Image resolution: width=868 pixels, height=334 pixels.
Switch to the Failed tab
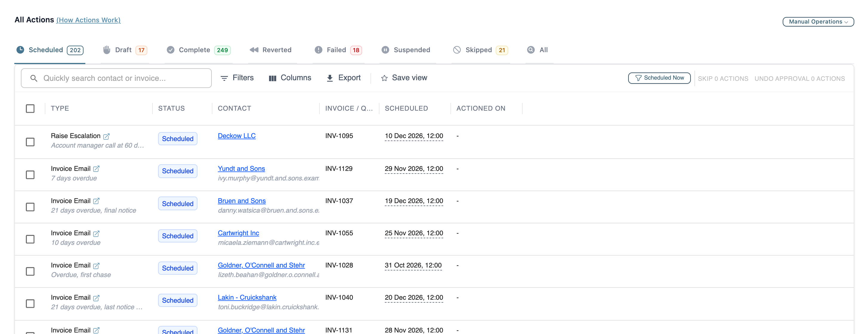[338, 50]
